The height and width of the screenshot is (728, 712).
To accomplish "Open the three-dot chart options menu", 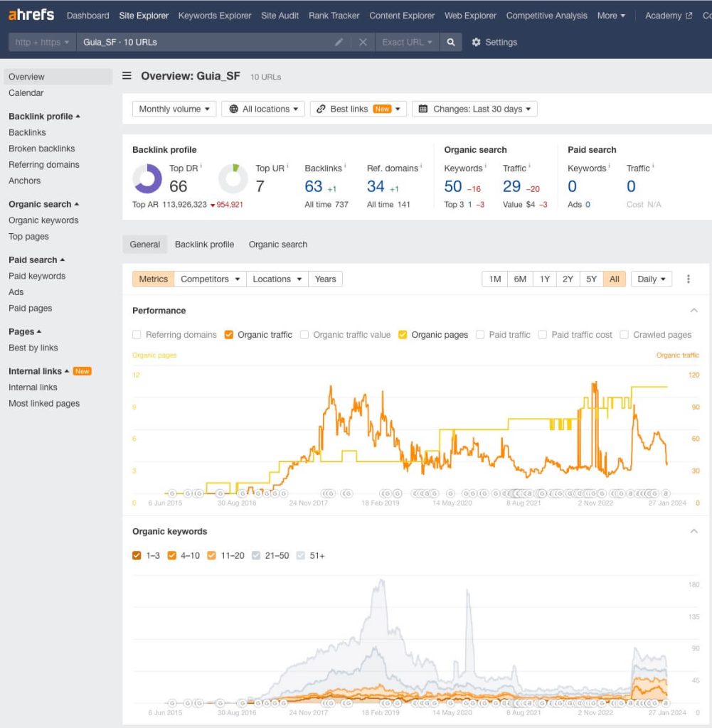I will [x=688, y=279].
